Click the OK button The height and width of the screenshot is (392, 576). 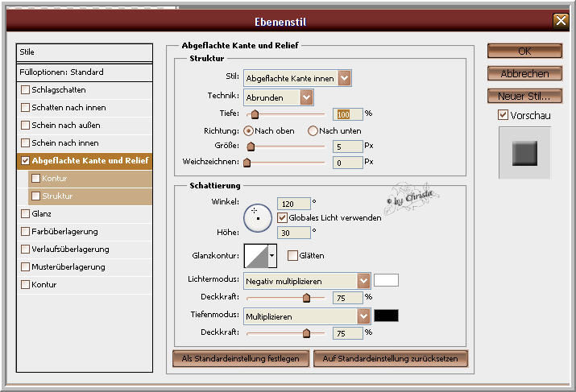tap(524, 51)
